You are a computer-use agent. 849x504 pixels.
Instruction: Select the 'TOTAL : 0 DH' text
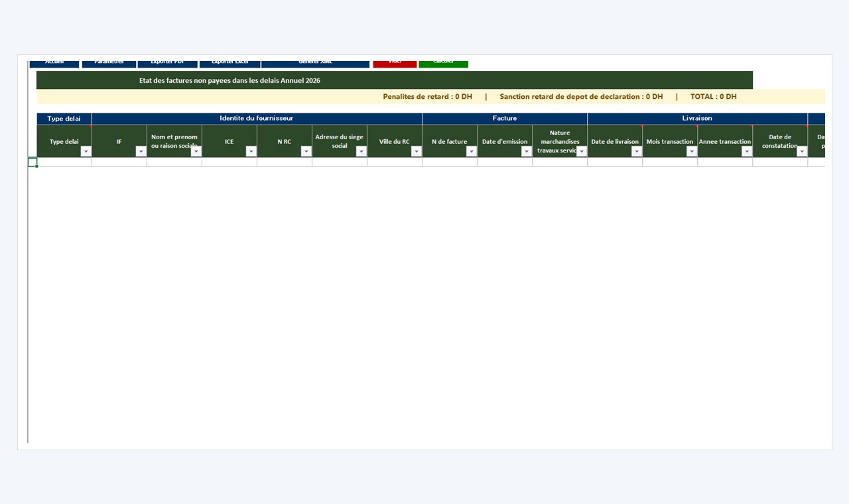tap(713, 97)
